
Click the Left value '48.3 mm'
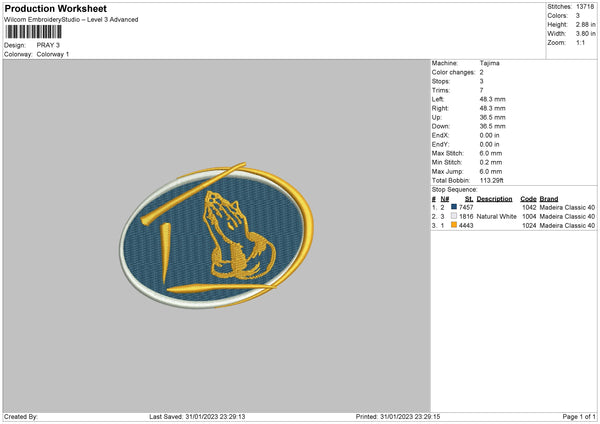(x=492, y=99)
